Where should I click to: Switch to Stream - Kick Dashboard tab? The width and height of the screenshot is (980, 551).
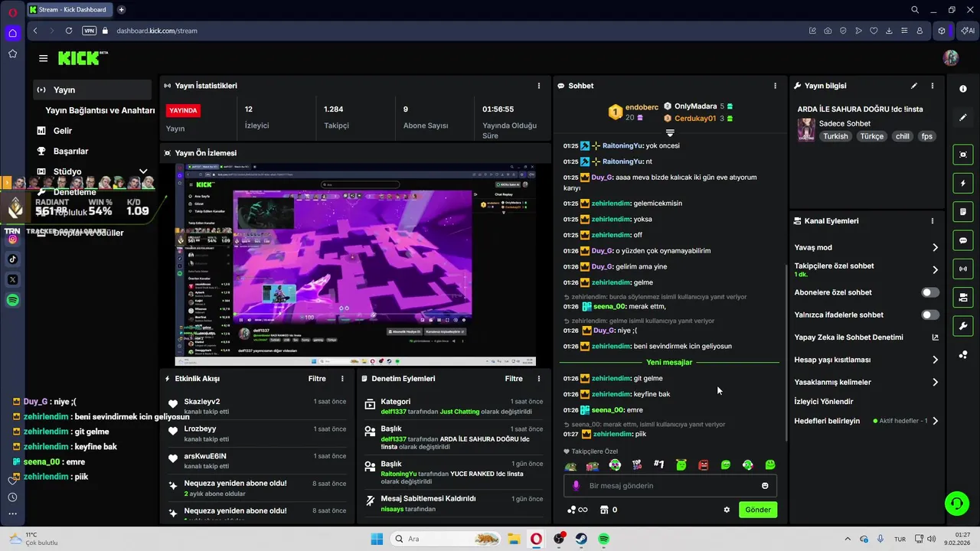point(69,10)
